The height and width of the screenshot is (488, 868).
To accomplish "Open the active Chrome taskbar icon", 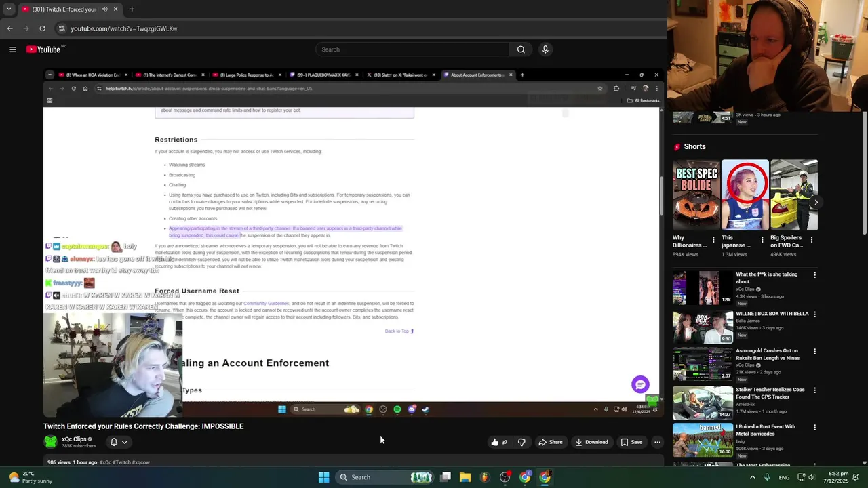I will coord(545,477).
